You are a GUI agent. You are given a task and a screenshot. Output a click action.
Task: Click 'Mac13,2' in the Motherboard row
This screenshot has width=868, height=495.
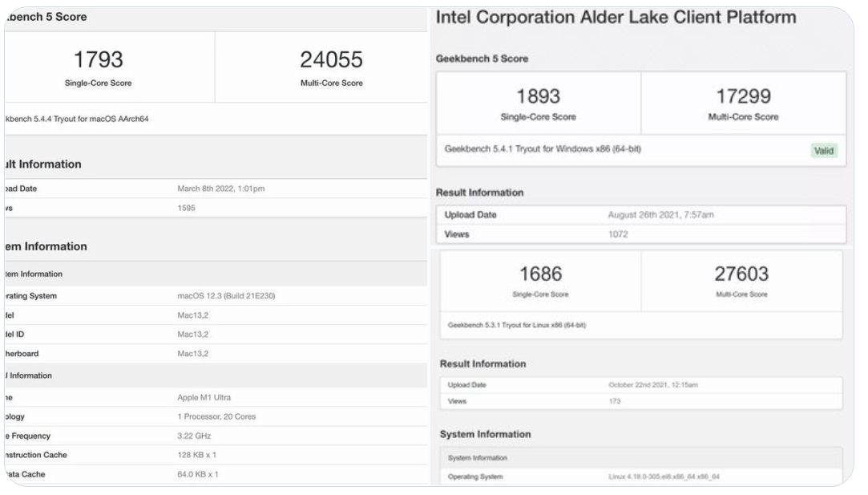click(x=192, y=354)
